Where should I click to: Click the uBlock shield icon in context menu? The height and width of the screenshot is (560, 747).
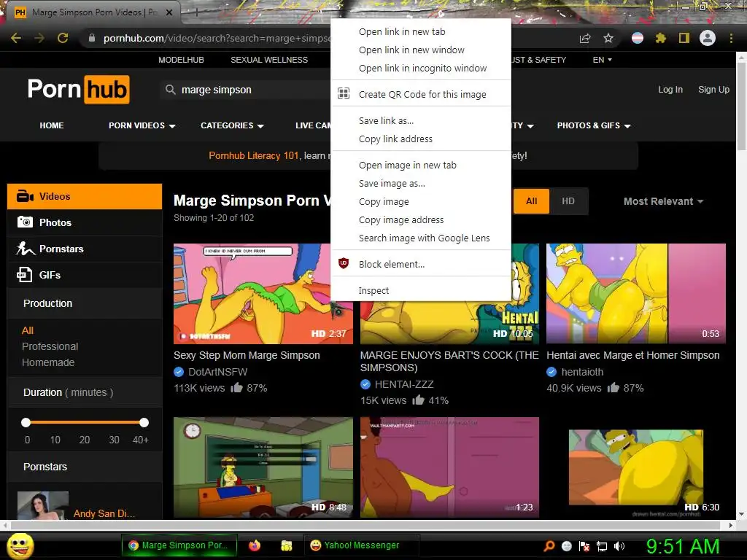tap(344, 263)
